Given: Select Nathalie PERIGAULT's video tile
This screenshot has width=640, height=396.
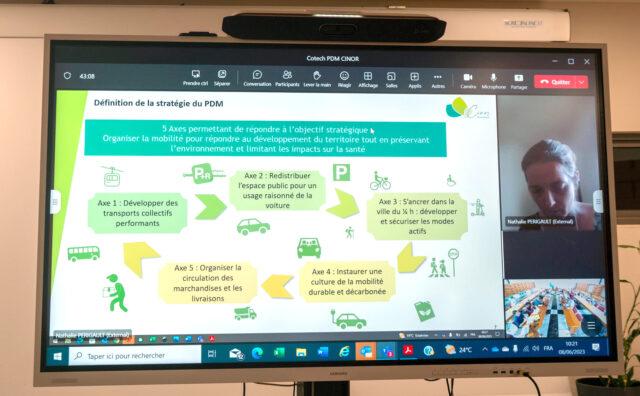Looking at the screenshot, I should [x=550, y=163].
